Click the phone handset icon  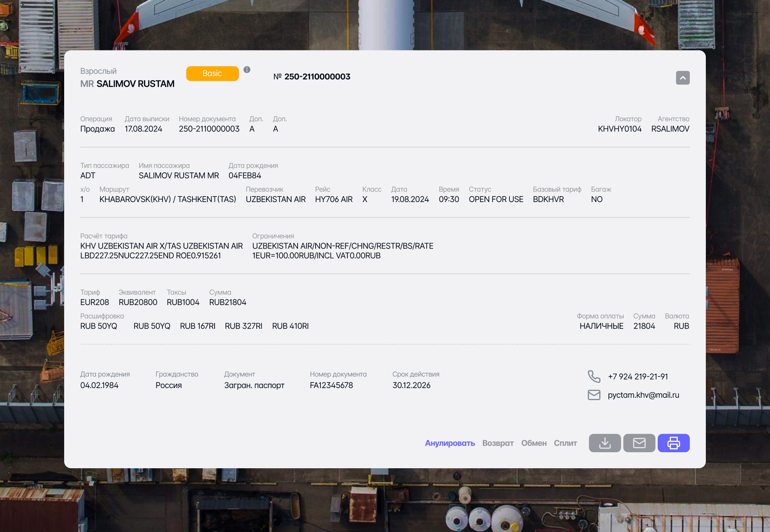(594, 376)
